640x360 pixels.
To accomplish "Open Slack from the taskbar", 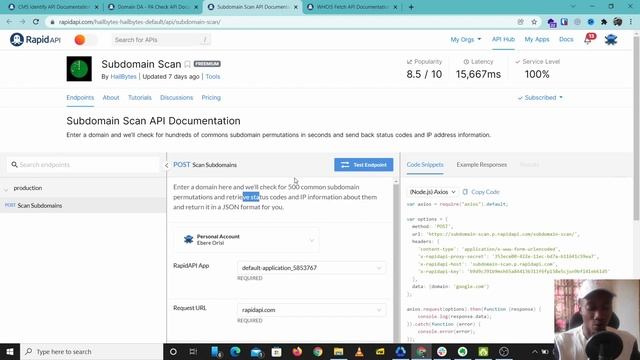I will 442,351.
